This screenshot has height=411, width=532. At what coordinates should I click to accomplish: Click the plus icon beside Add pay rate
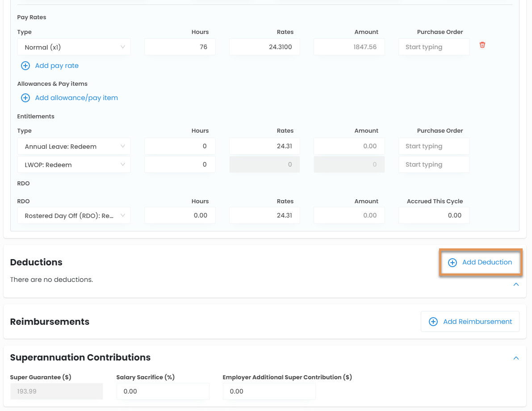point(25,66)
